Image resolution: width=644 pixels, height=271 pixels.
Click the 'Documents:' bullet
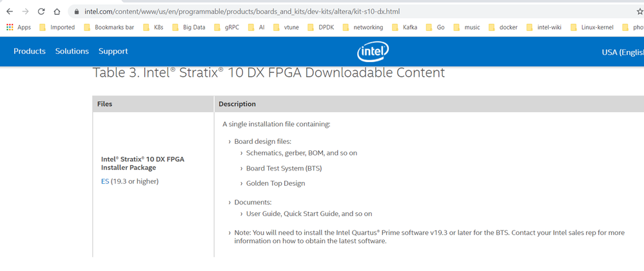point(253,203)
